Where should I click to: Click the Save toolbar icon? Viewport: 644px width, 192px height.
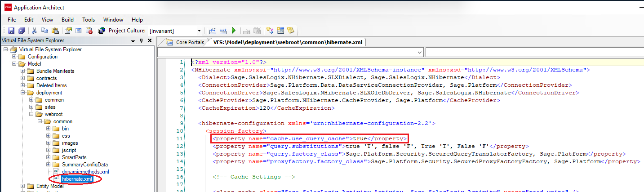point(11,31)
